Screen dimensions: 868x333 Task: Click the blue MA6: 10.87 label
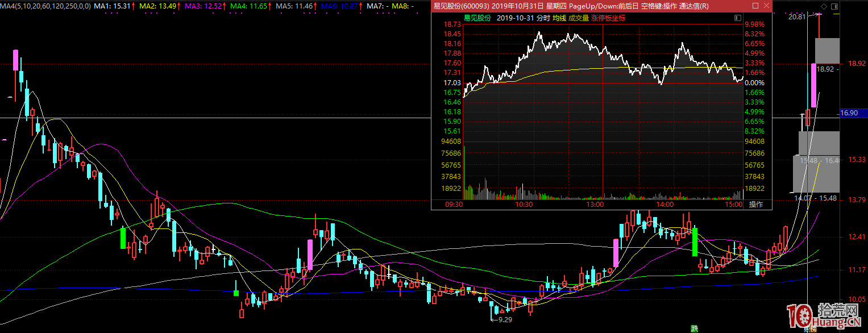tap(340, 6)
